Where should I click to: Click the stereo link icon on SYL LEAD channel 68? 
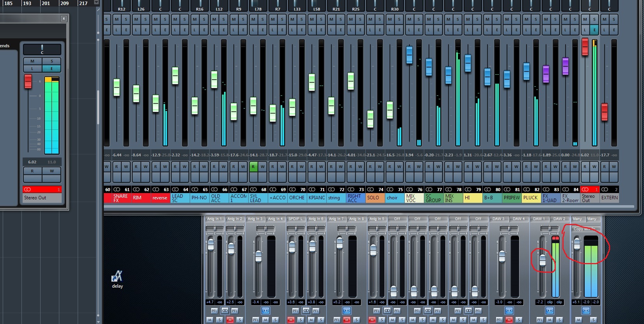[253, 190]
